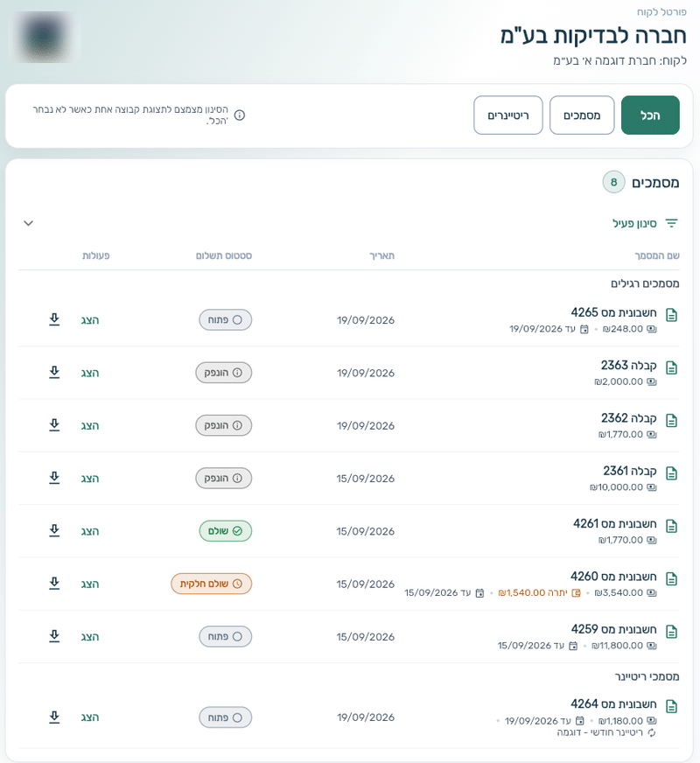The width and height of the screenshot is (700, 763).
Task: Click the document icon beside קבלה 2361
Action: 672,473
